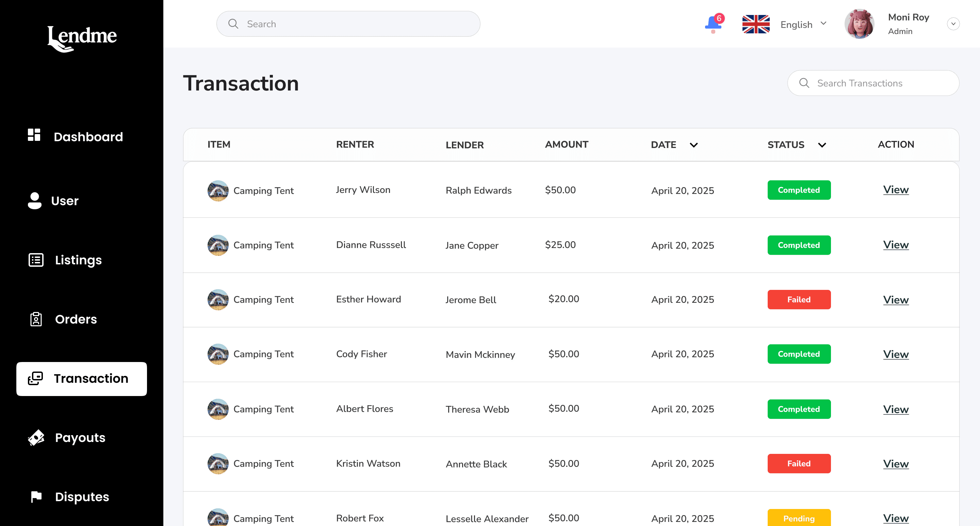The height and width of the screenshot is (526, 980).
Task: Click the Lendme logo
Action: point(82,38)
